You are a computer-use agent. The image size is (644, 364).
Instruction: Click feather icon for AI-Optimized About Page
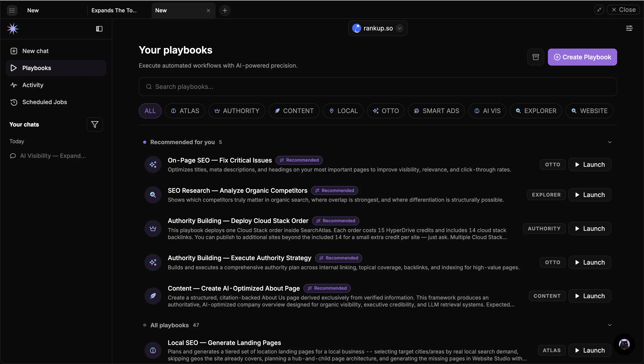click(153, 296)
